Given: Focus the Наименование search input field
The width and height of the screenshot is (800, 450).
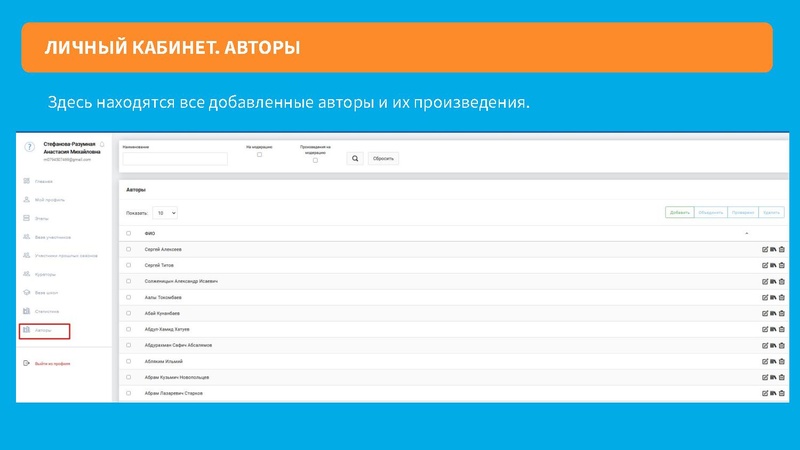Looking at the screenshot, I should 175,159.
